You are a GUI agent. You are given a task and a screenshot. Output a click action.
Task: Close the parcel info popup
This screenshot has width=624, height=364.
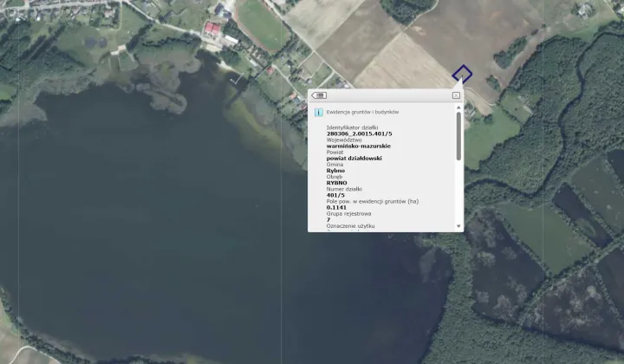(456, 95)
